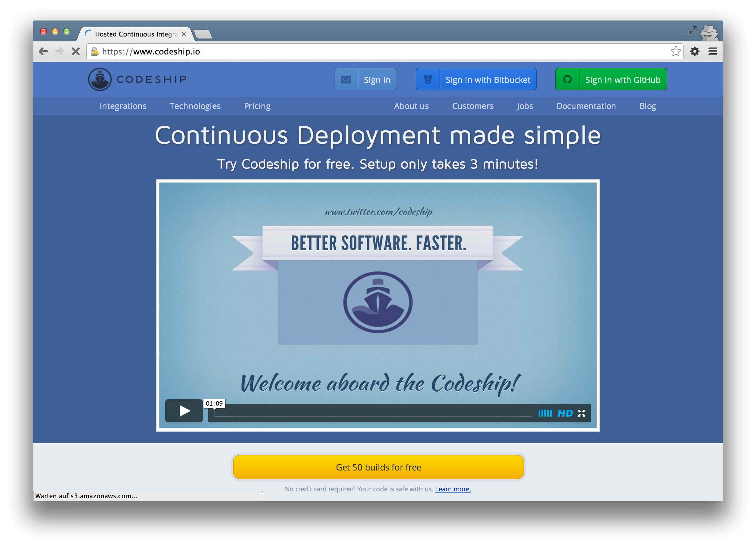Adjust video volume bars
This screenshot has width=756, height=547.
pyautogui.click(x=545, y=413)
